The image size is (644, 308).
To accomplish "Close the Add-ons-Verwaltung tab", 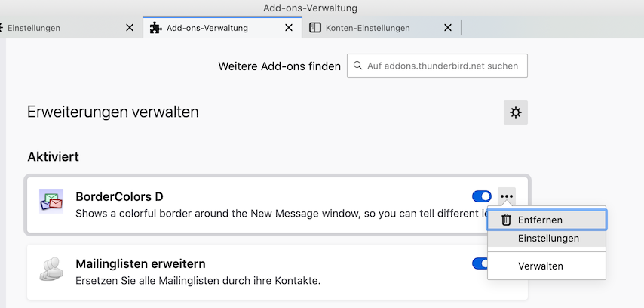I will point(288,28).
